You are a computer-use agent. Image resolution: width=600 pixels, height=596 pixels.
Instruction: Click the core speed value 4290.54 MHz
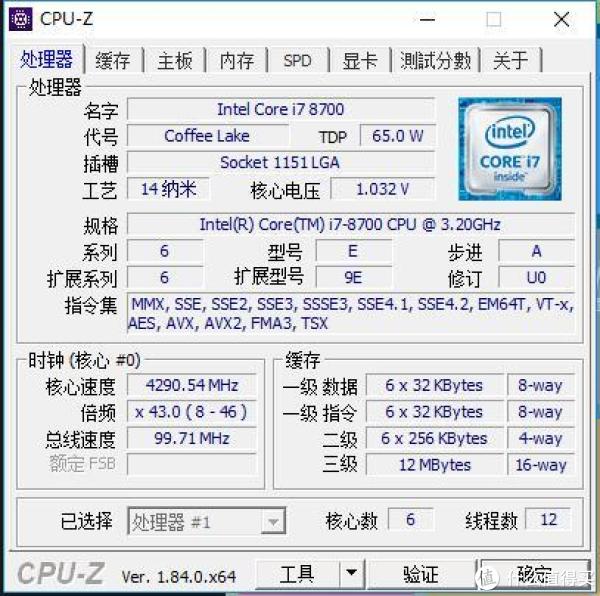click(192, 385)
